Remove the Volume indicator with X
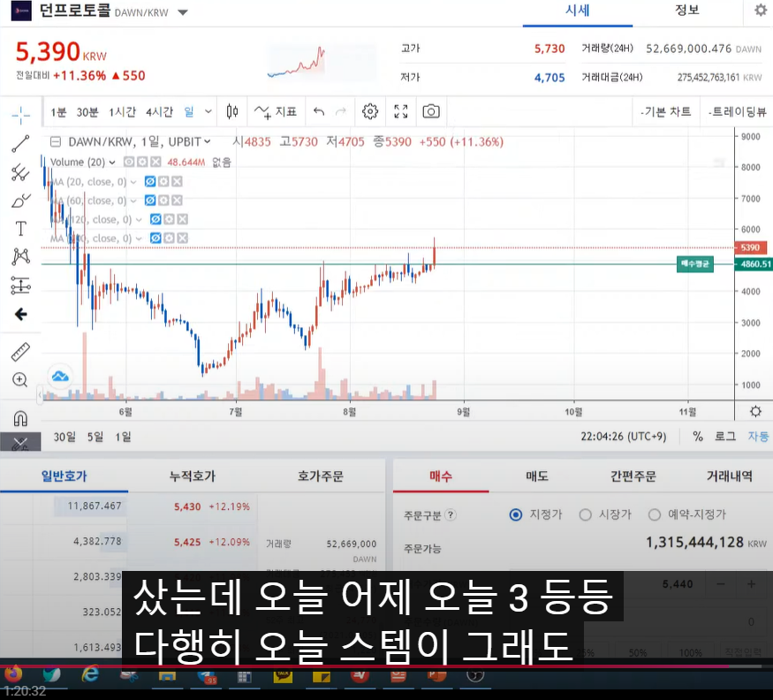The height and width of the screenshot is (700, 773). tap(155, 162)
